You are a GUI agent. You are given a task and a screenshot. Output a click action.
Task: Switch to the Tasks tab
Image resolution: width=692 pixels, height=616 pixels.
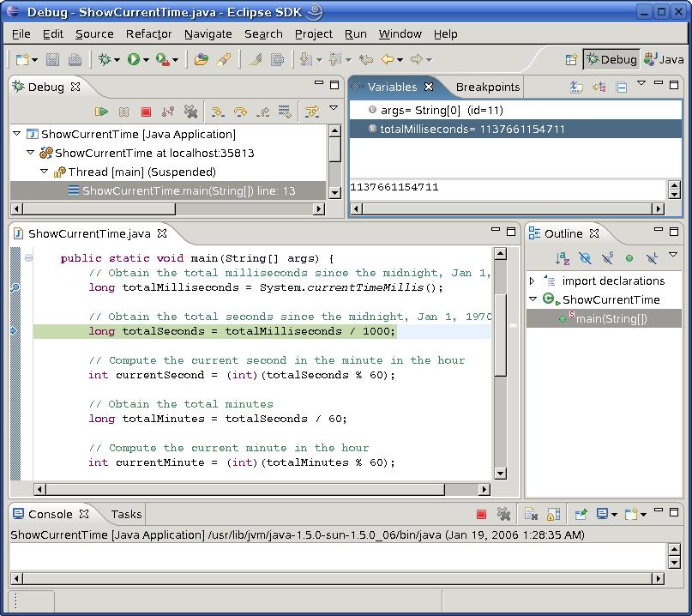pyautogui.click(x=126, y=514)
